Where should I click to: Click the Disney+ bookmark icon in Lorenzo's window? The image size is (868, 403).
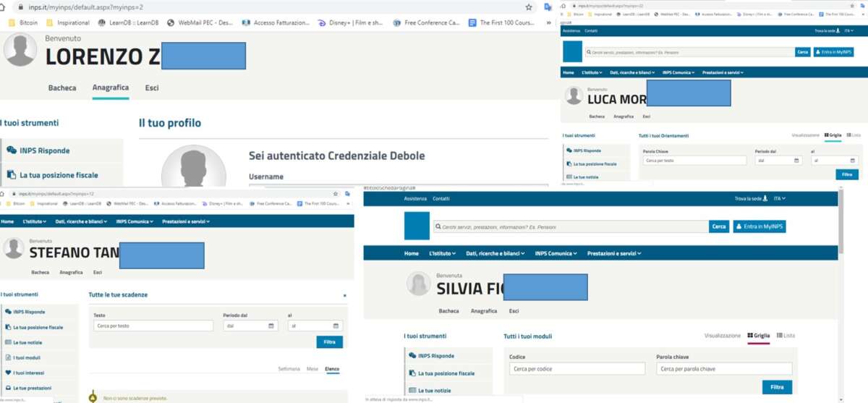click(x=322, y=22)
